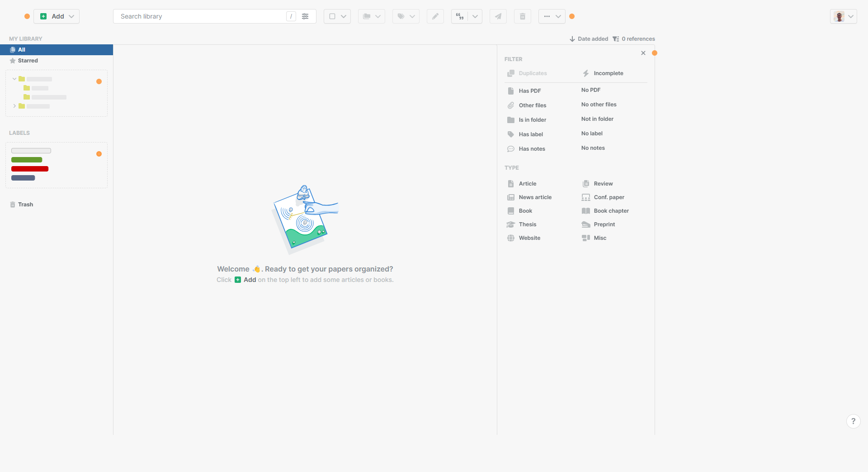Close the filter panel
This screenshot has width=868, height=472.
point(643,53)
